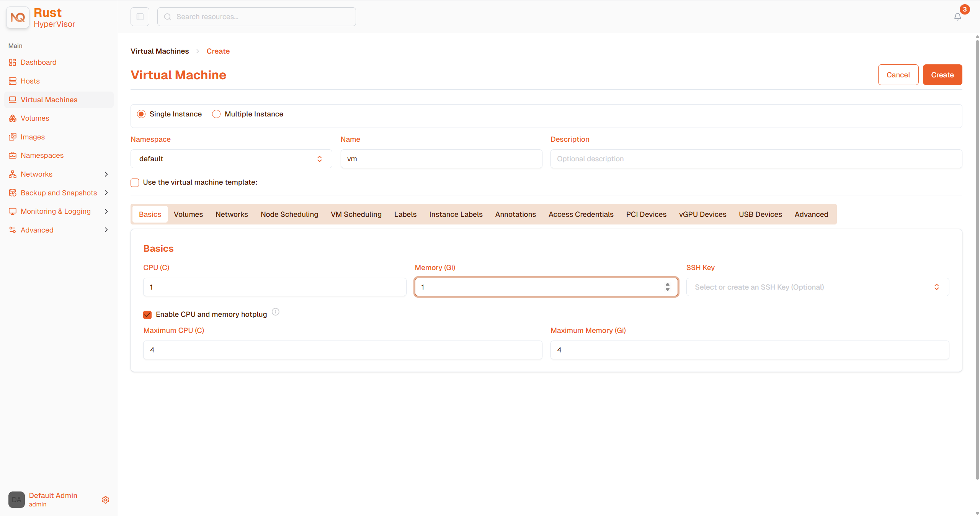
Task: Toggle the sidebar panel icon
Action: pos(140,17)
